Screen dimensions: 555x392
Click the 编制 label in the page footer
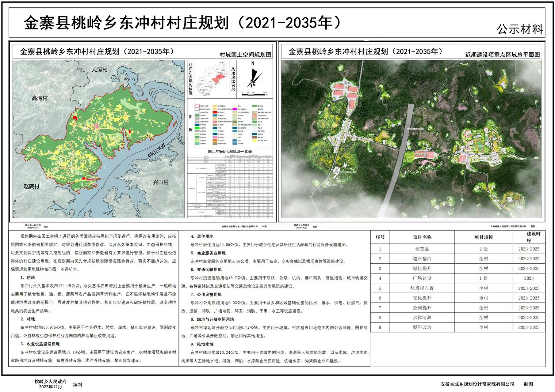click(78, 385)
